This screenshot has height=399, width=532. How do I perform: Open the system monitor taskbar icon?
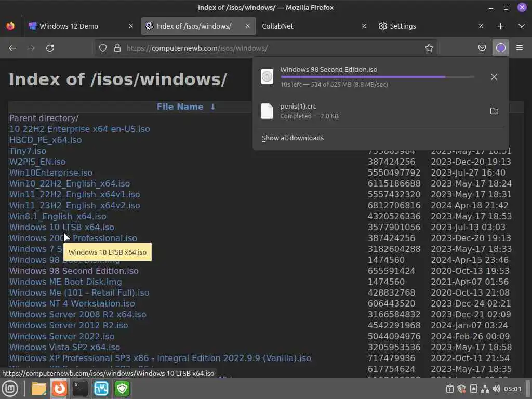pos(101,389)
